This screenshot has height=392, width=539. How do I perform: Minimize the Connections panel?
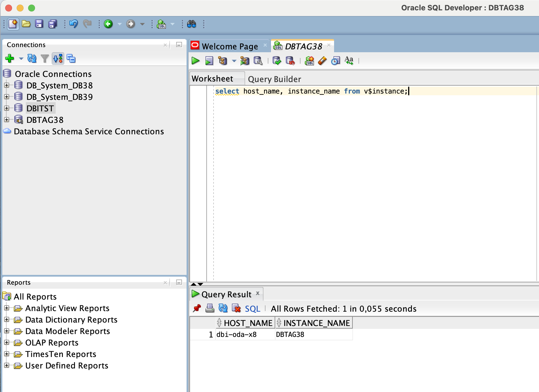pos(179,45)
